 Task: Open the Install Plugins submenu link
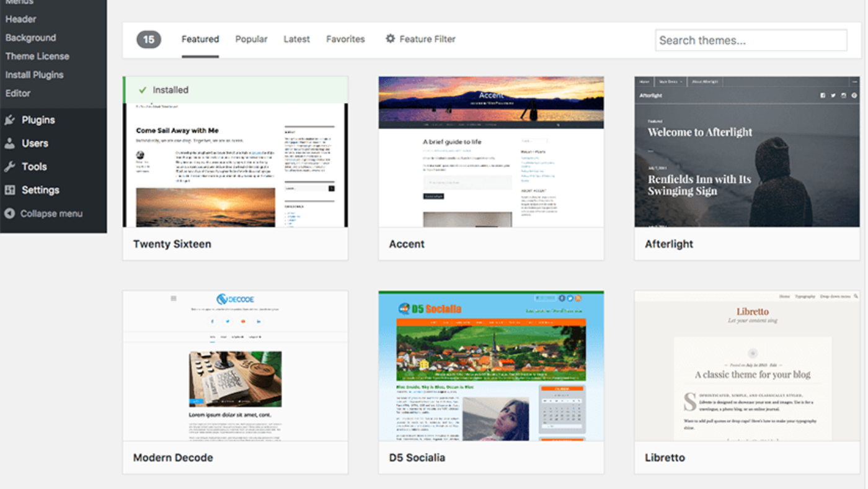click(x=34, y=74)
